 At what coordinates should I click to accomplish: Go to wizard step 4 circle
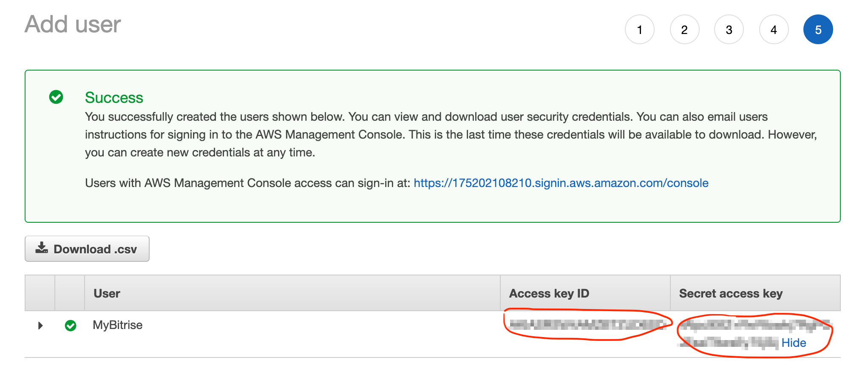coord(774,29)
